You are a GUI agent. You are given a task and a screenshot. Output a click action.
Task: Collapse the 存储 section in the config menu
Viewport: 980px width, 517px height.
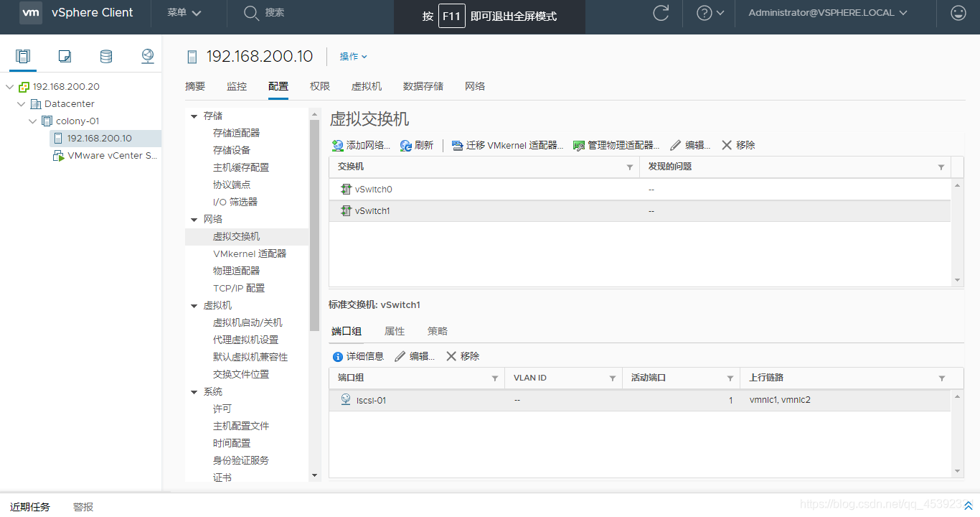194,116
